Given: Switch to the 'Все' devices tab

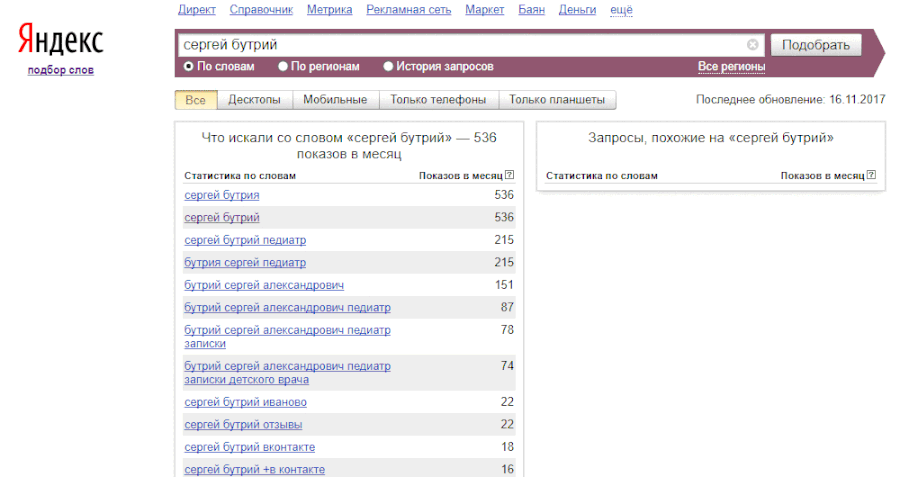Looking at the screenshot, I should click(x=196, y=100).
